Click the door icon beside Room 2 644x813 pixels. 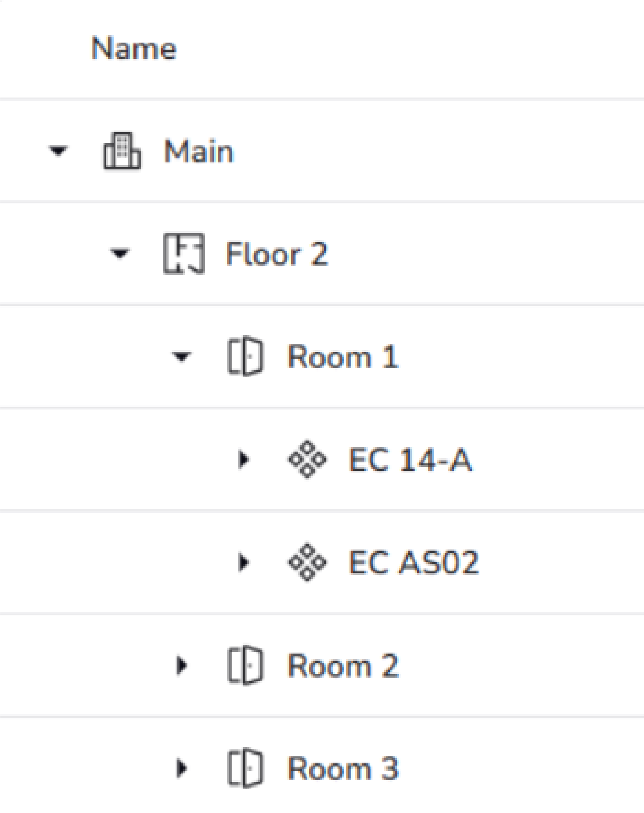pyautogui.click(x=245, y=665)
